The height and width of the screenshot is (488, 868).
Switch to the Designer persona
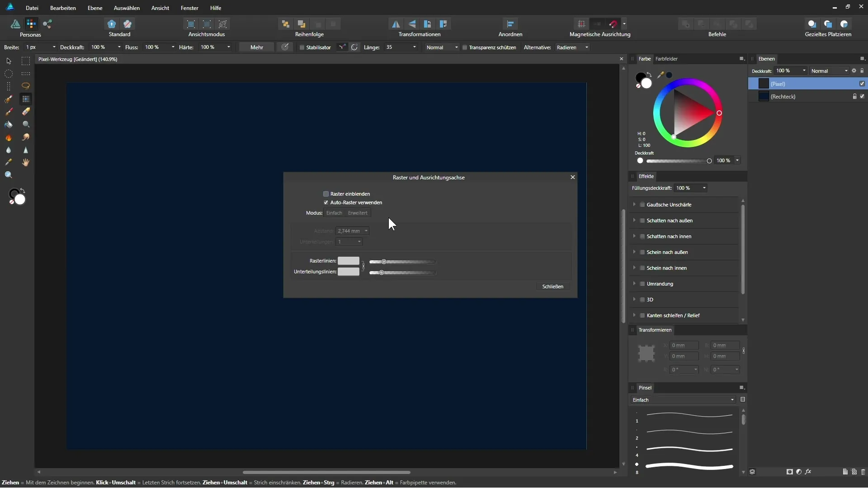pyautogui.click(x=15, y=24)
